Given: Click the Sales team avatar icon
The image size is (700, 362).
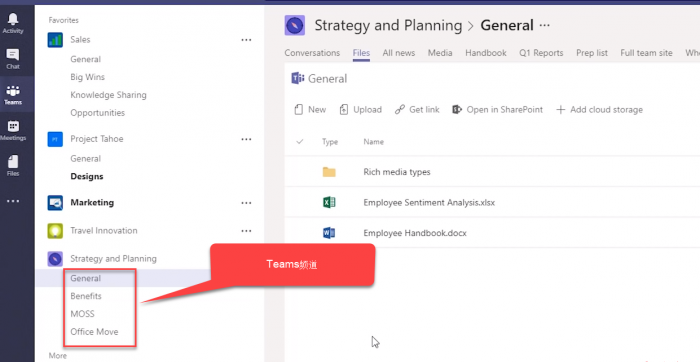Looking at the screenshot, I should (x=55, y=40).
